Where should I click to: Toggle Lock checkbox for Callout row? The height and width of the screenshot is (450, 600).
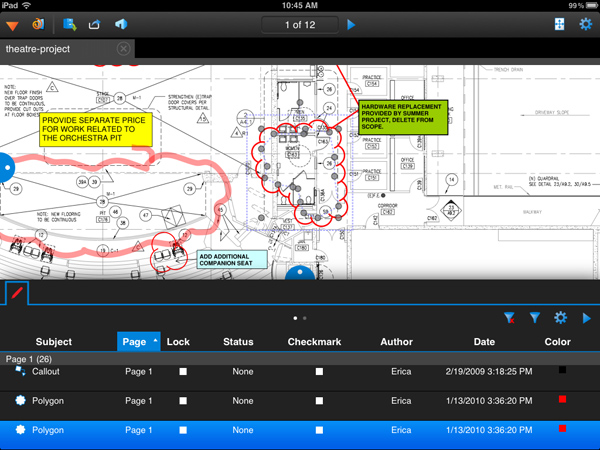point(183,372)
